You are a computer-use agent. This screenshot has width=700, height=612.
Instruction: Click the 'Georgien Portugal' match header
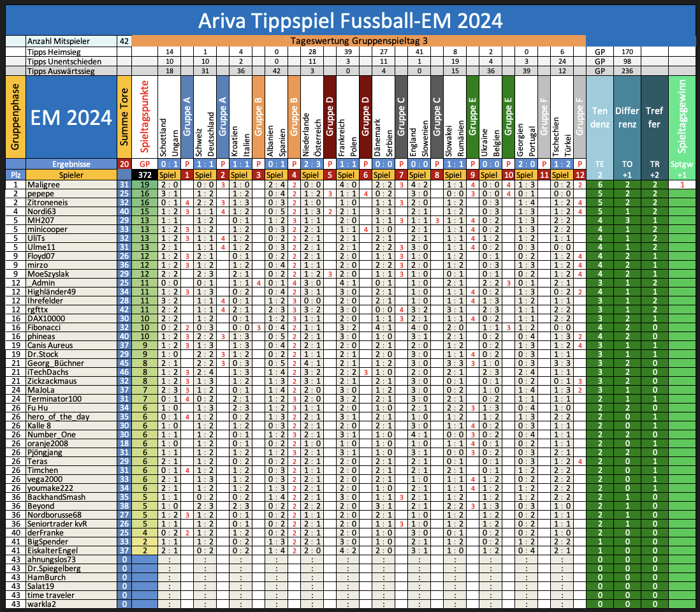[527, 117]
